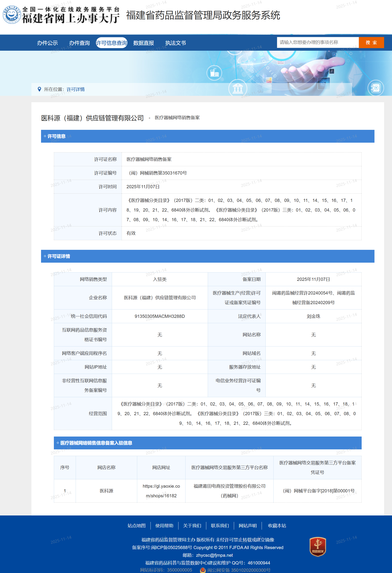Click the police badge icon in footer
Screen dimensions: 392x573
(x=203, y=570)
